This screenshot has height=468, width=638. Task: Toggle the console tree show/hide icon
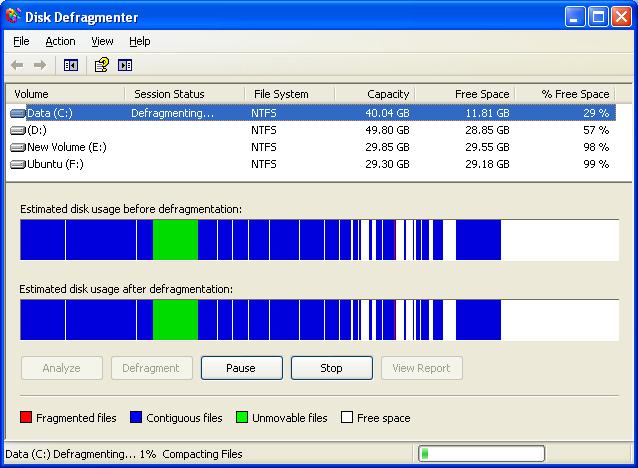click(x=71, y=65)
